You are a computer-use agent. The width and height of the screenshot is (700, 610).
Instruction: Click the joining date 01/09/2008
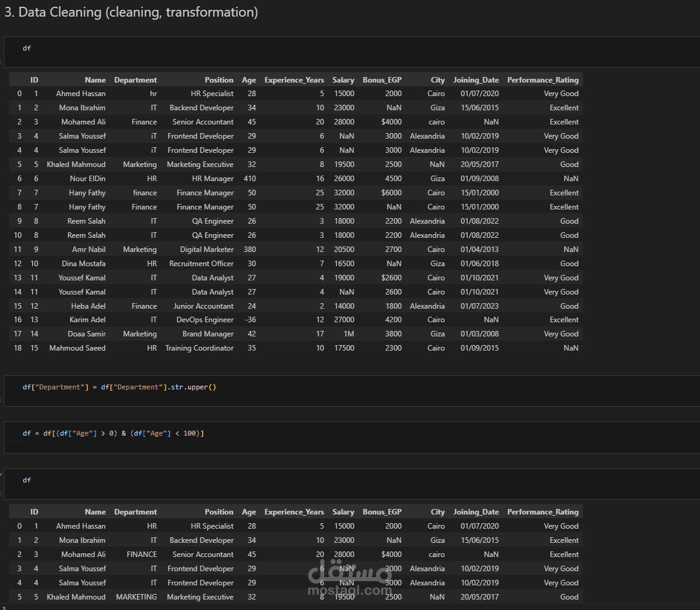[479, 179]
